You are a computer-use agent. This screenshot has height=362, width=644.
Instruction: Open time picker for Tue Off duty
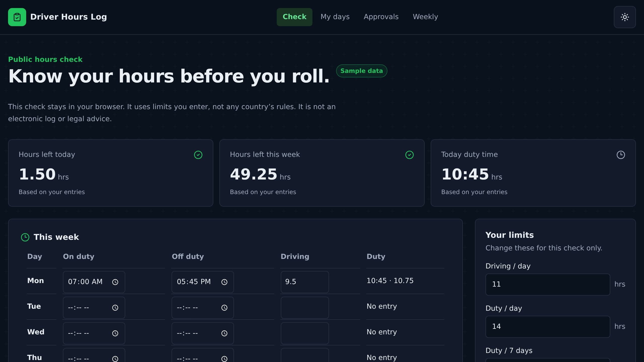(224, 308)
